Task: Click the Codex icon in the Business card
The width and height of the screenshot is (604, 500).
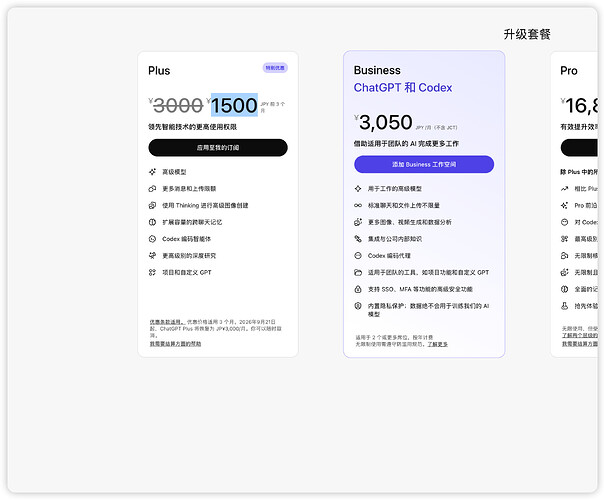Action: (358, 255)
